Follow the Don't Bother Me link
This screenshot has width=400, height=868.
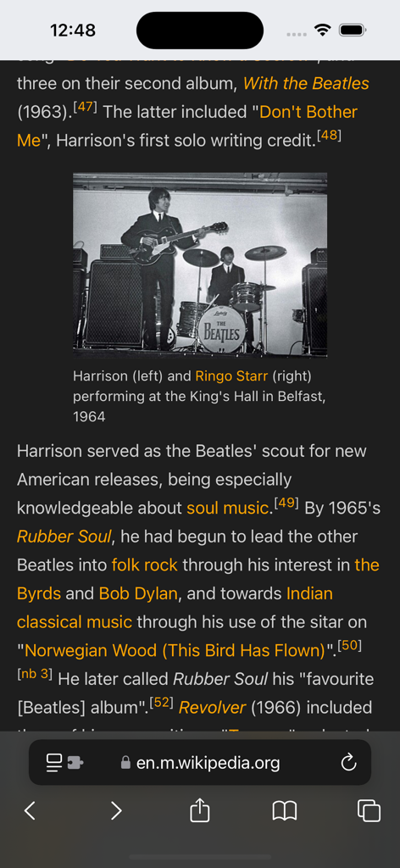(x=187, y=126)
